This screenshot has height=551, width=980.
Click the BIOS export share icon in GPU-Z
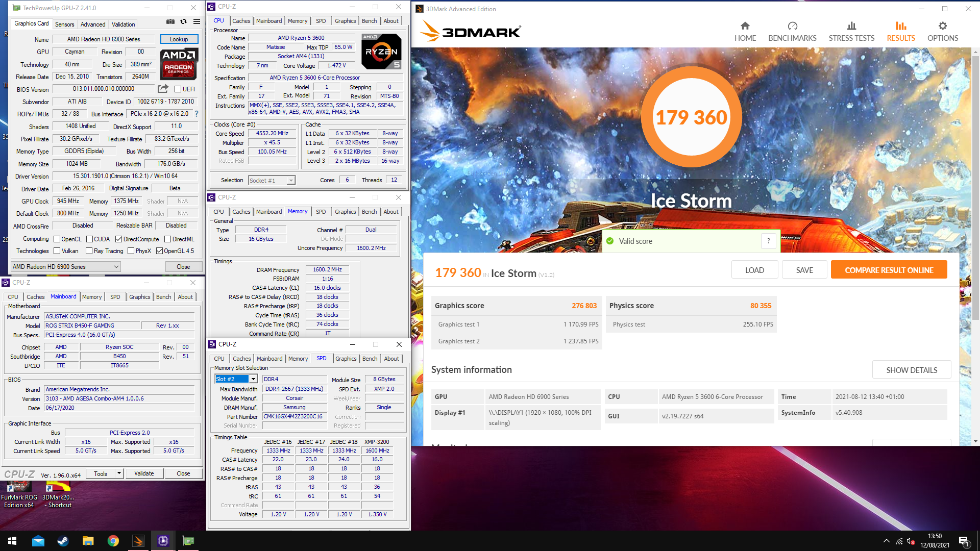(163, 89)
